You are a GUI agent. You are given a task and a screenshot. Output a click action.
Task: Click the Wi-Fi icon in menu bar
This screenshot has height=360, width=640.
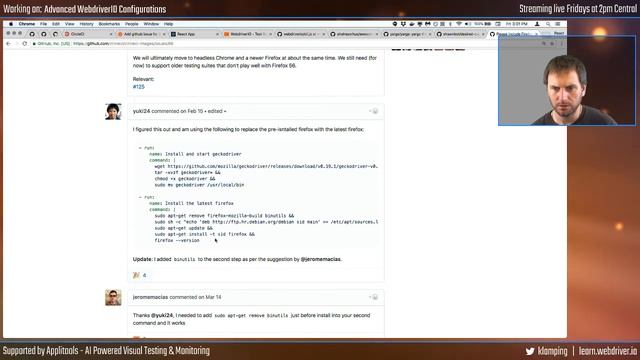pyautogui.click(x=459, y=24)
